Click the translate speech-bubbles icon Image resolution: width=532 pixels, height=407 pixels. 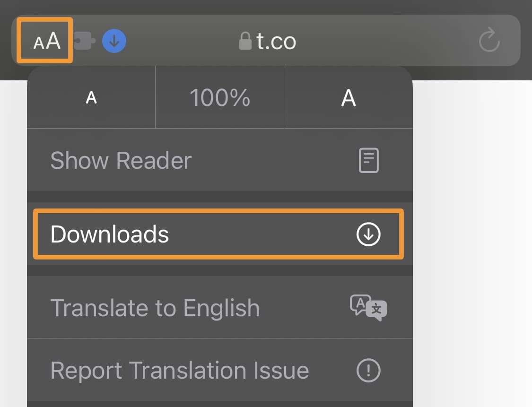(x=368, y=308)
